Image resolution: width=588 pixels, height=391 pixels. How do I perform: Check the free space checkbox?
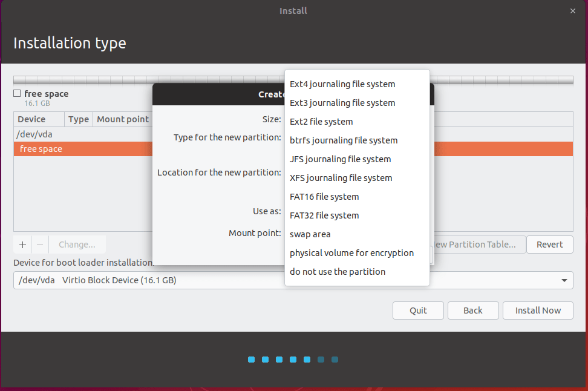pyautogui.click(x=16, y=93)
